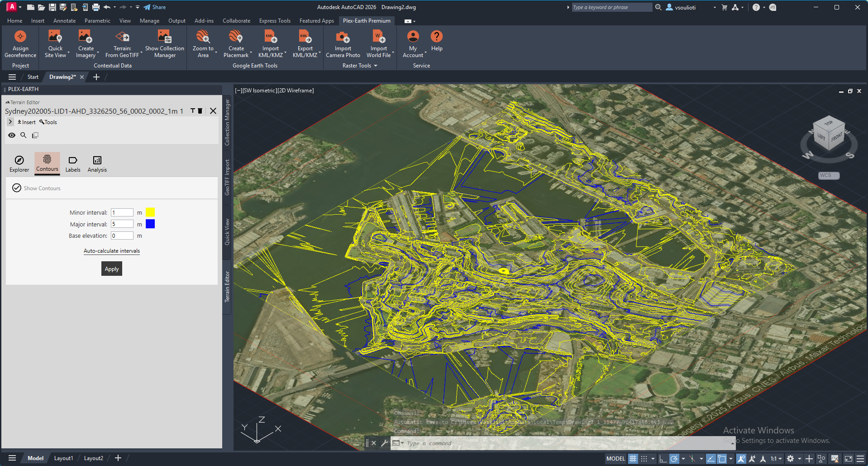868x466 pixels.
Task: Click the Undo arrow icon
Action: pyautogui.click(x=107, y=7)
